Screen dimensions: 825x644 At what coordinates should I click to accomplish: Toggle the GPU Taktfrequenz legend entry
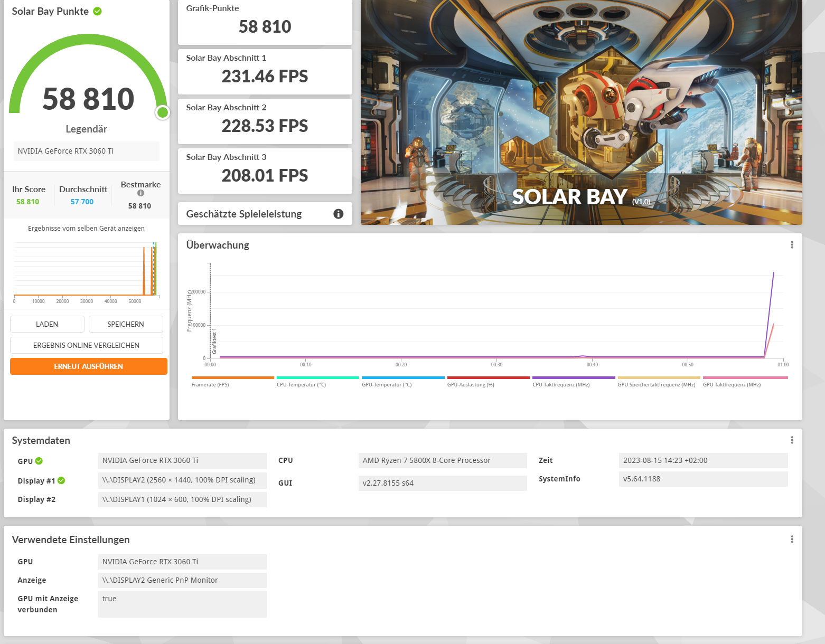(745, 382)
